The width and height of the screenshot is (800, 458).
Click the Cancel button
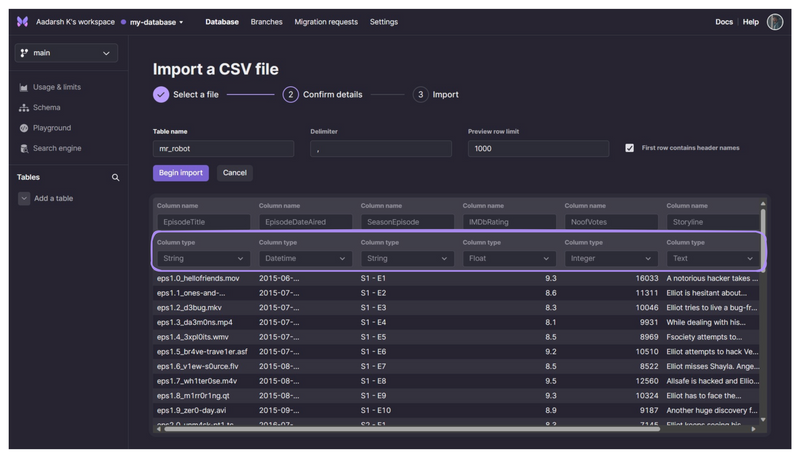pos(235,173)
